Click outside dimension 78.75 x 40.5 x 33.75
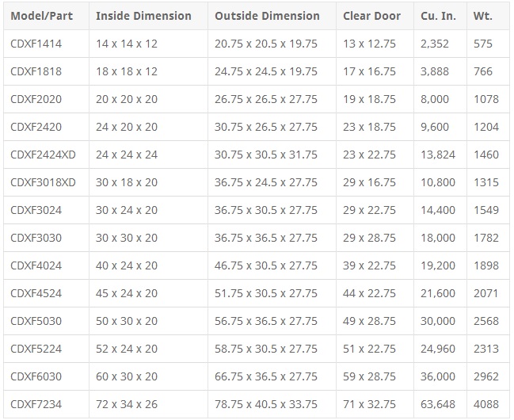 coord(266,404)
